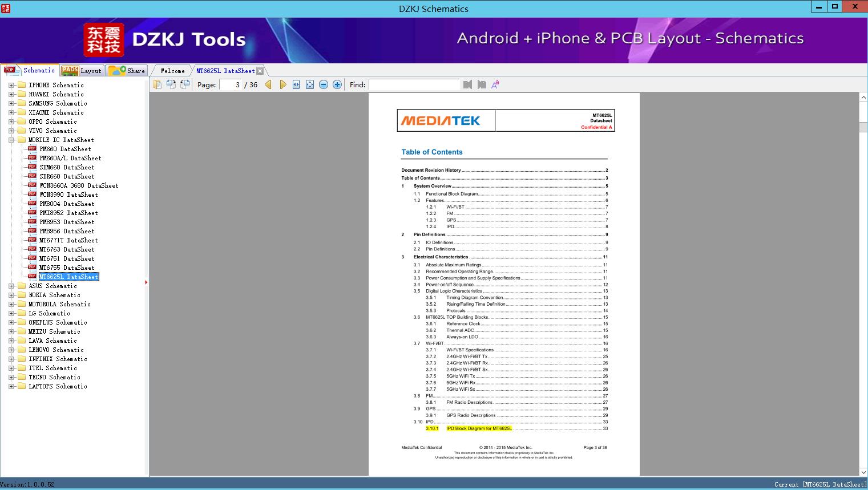Screen dimensions: 868x490
Task: Click the page number field
Action: pyautogui.click(x=230, y=84)
